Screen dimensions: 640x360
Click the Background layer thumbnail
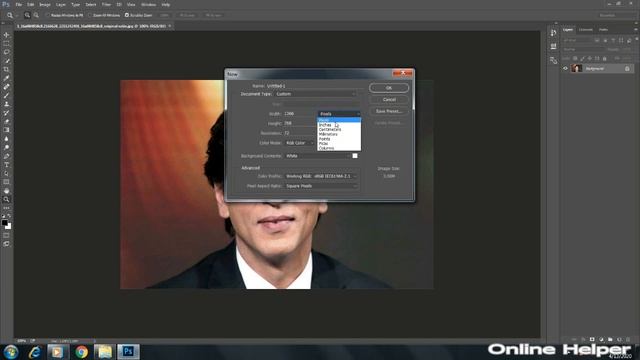pos(576,69)
